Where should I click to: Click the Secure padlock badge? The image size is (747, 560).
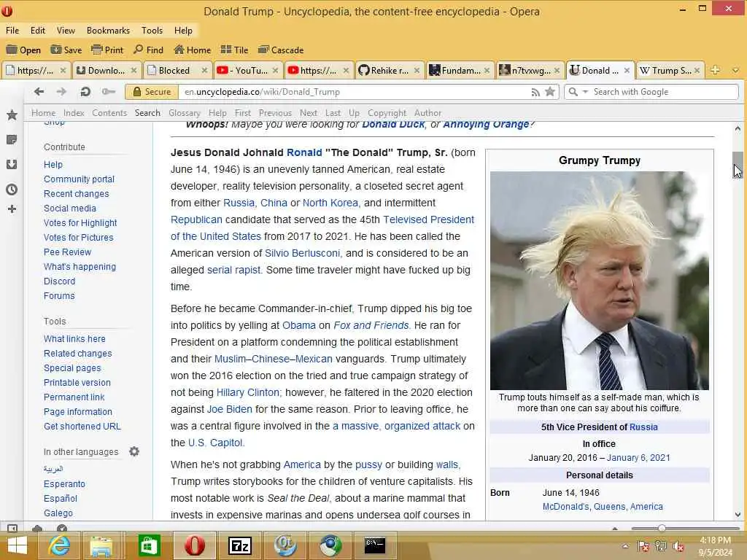(152, 92)
